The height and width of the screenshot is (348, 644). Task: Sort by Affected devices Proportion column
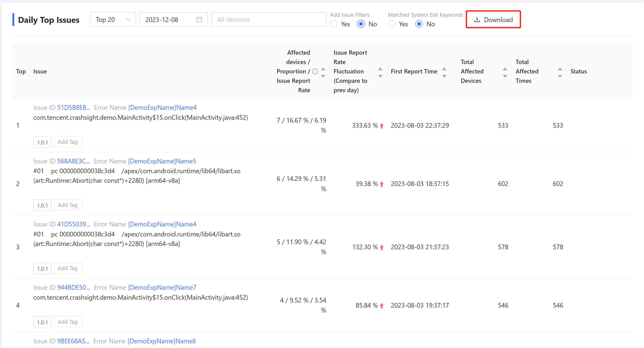tap(323, 72)
